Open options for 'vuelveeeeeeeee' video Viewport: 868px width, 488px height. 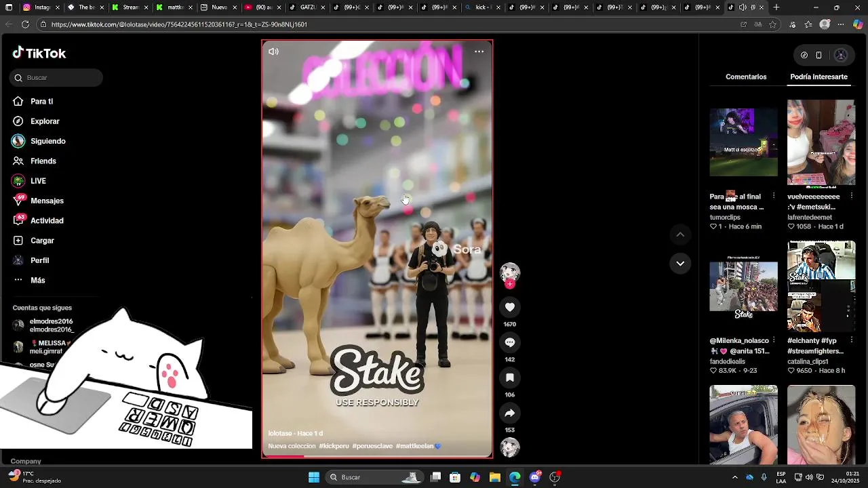851,196
